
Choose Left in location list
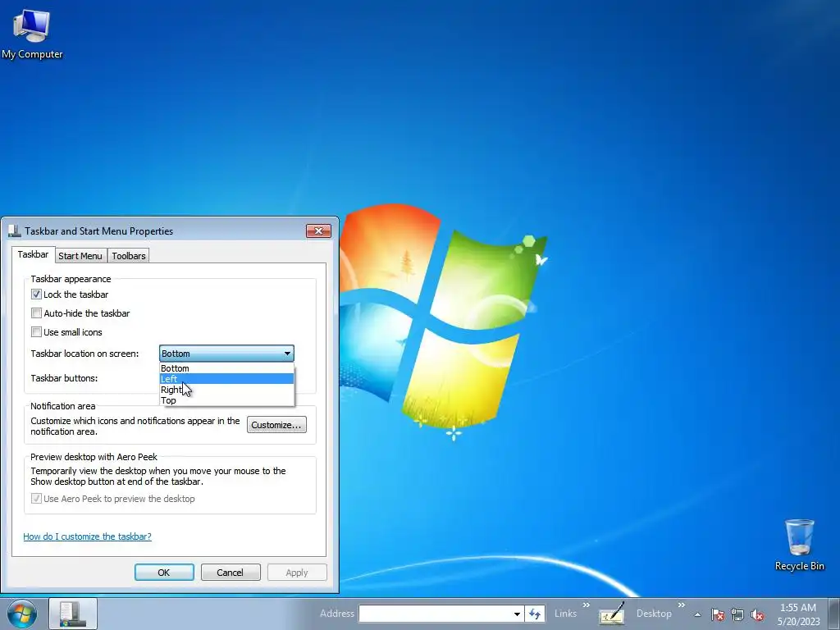click(226, 379)
